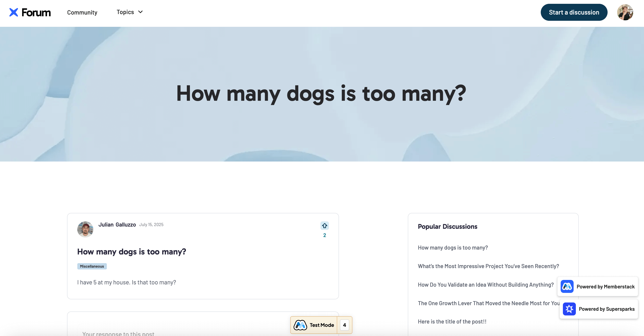Click the Memberstack icon in Test Mode bar
The height and width of the screenshot is (336, 644).
(x=300, y=325)
